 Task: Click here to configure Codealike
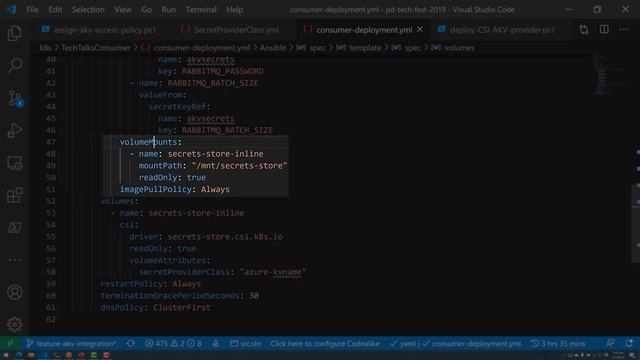pos(324,344)
